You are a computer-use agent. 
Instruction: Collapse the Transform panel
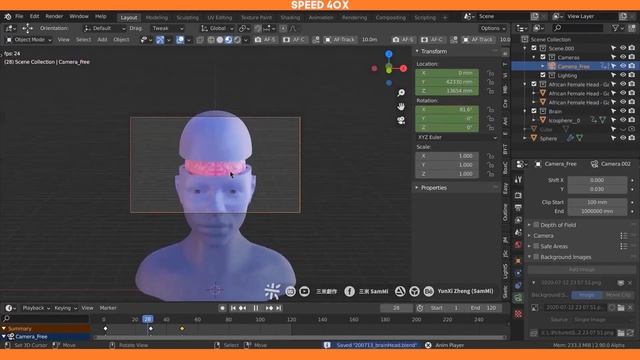click(417, 51)
